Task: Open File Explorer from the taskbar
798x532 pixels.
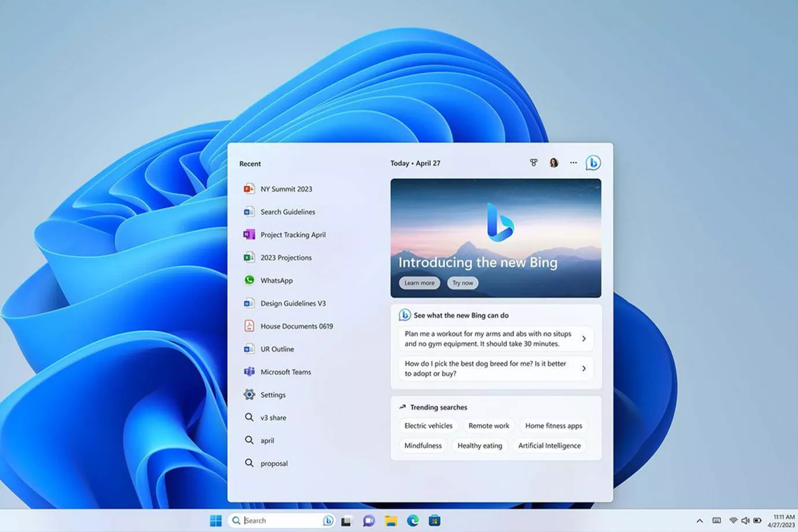Action: pyautogui.click(x=391, y=521)
